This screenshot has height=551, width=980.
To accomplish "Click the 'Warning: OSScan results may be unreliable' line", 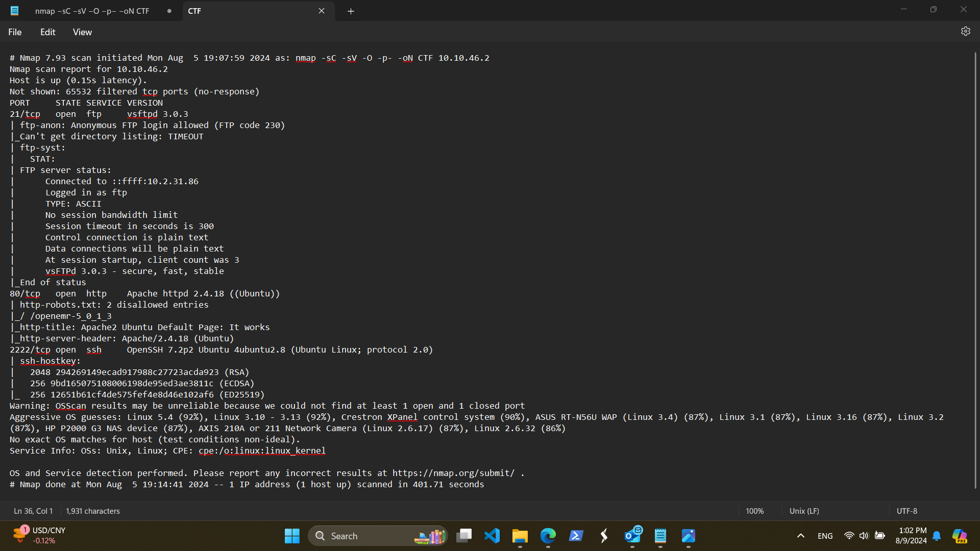I will [267, 406].
